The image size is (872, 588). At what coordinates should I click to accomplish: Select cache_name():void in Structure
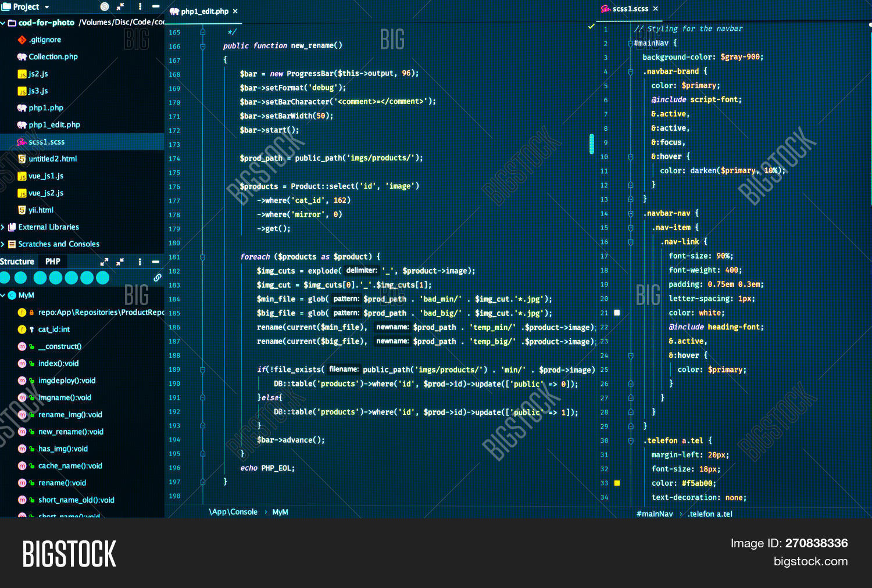70,466
